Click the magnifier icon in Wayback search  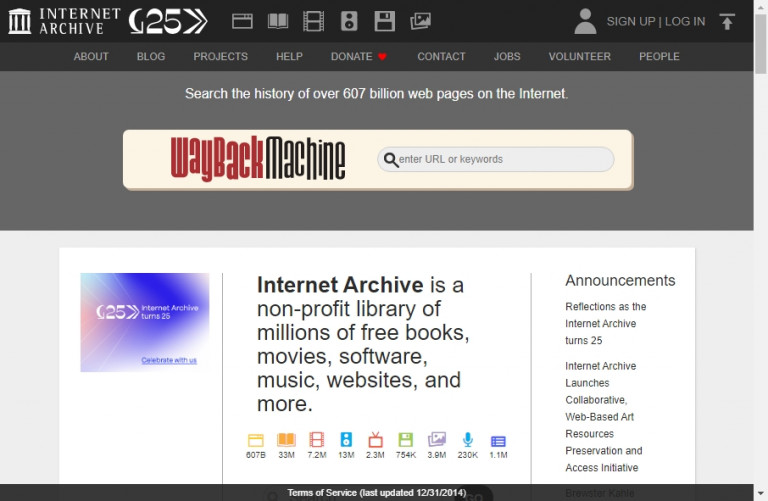[x=390, y=160]
